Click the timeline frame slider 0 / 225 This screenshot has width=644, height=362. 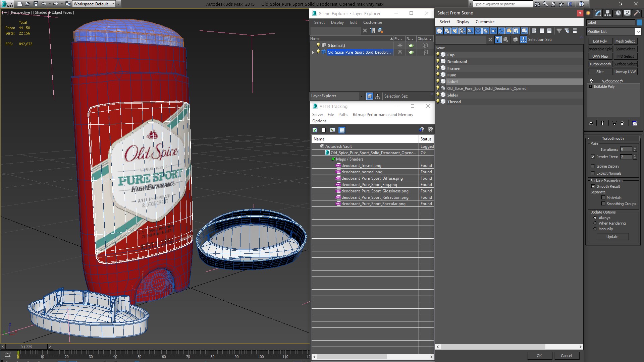(x=26, y=347)
